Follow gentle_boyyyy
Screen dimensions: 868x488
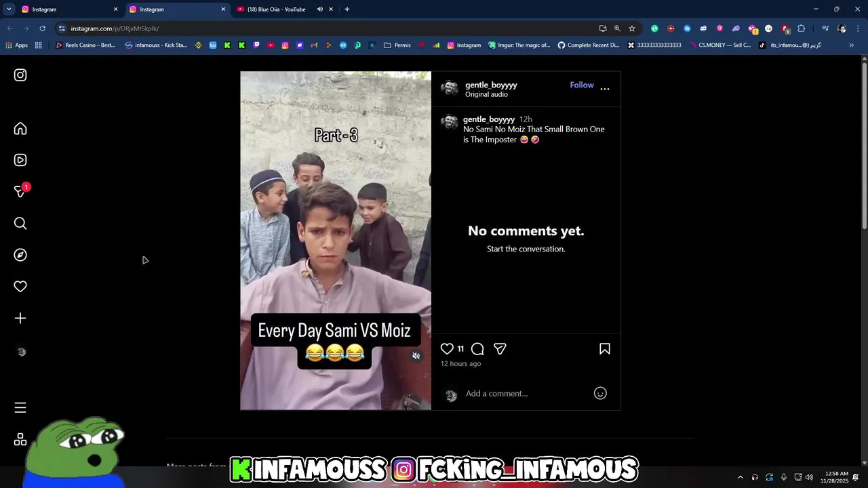582,85
